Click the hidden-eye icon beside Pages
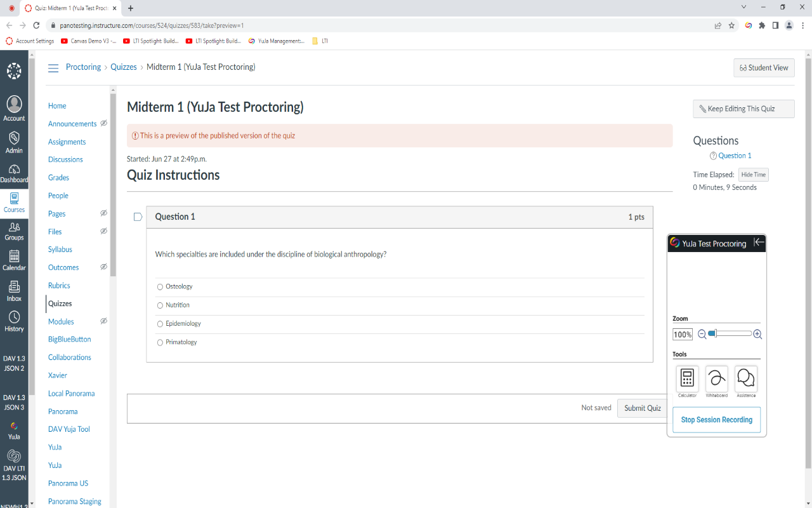Screen dimensions: 812x508 pyautogui.click(x=103, y=213)
